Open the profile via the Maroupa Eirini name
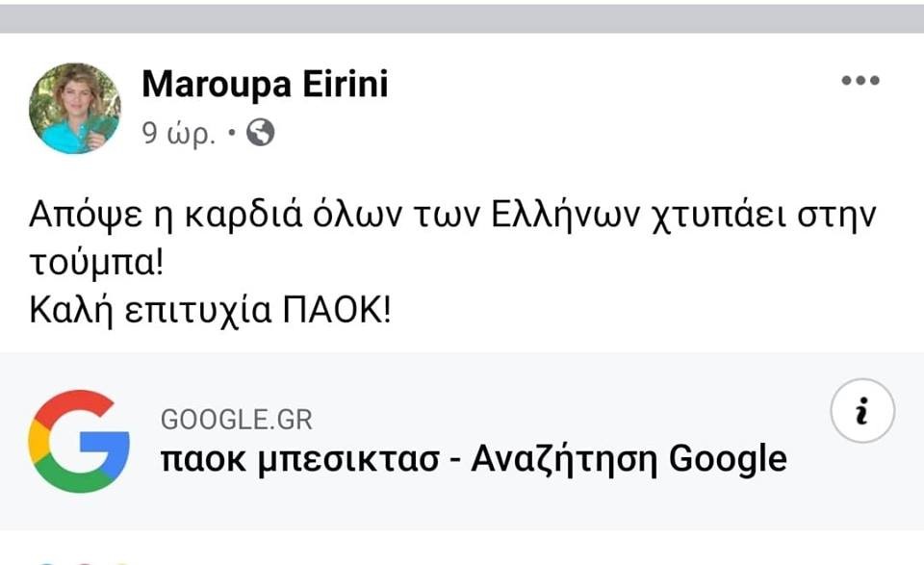Viewport: 924px width, 565px height. click(x=265, y=84)
